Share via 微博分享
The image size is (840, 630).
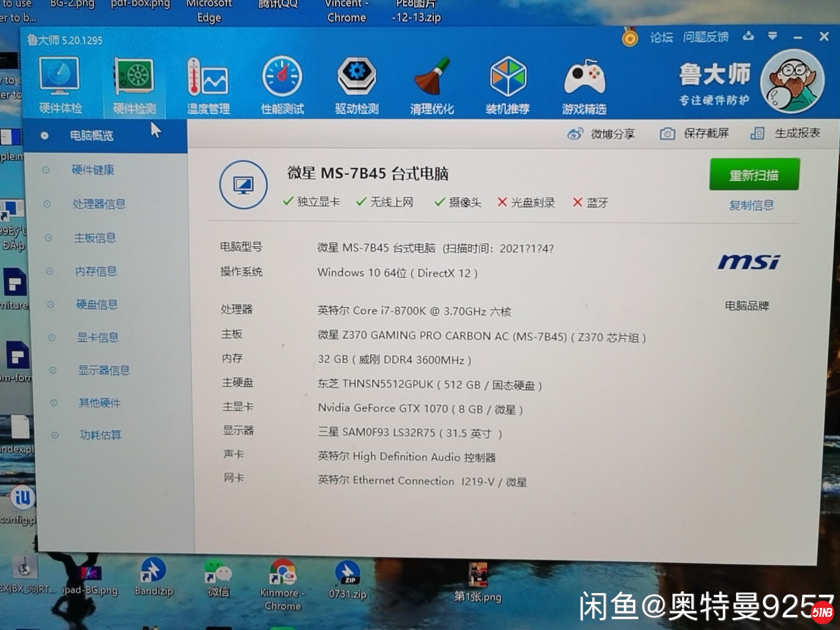[601, 134]
